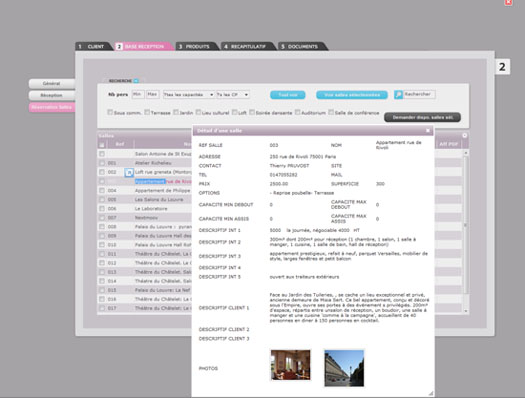Check the Salle de conférence filter
The image size is (525, 398).
(331, 112)
